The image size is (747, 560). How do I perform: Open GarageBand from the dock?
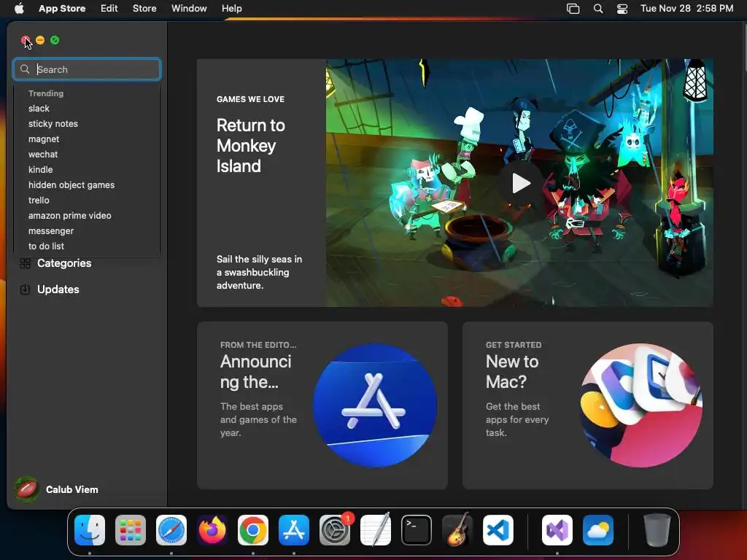click(457, 530)
